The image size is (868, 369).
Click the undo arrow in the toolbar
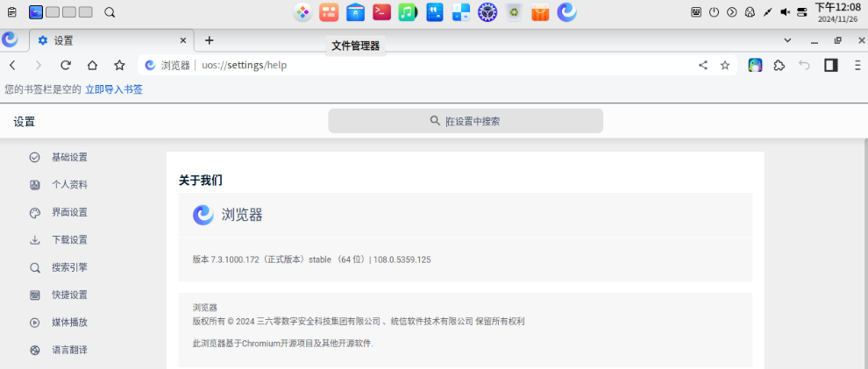click(804, 65)
